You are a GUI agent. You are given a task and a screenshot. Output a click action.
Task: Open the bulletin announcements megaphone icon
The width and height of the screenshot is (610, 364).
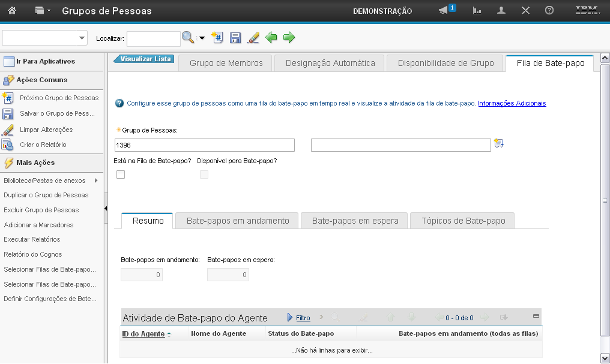(x=444, y=11)
